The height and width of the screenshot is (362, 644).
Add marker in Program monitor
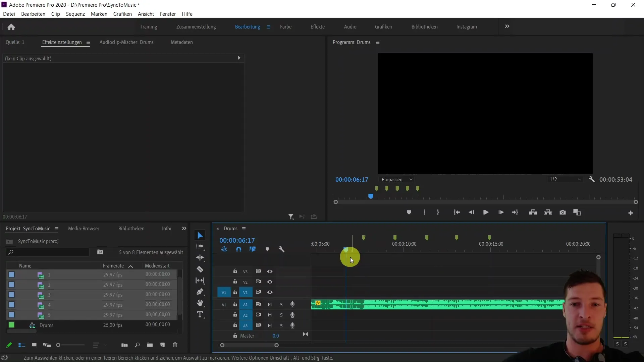coord(409,213)
